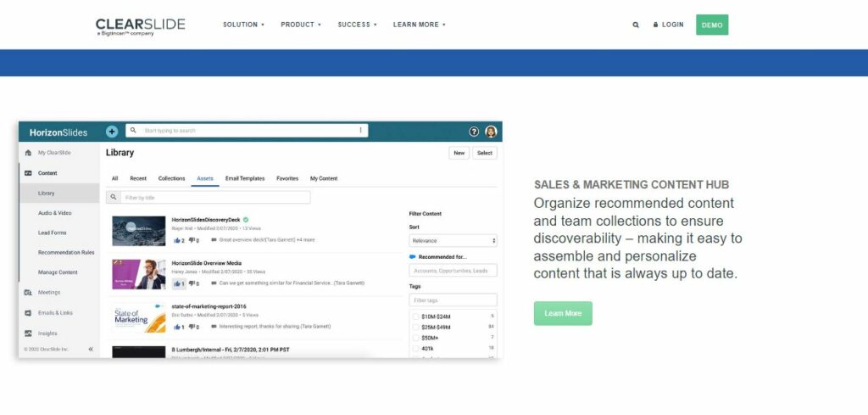Image resolution: width=868 pixels, height=415 pixels.
Task: Switch to the Collections tab
Action: click(171, 178)
